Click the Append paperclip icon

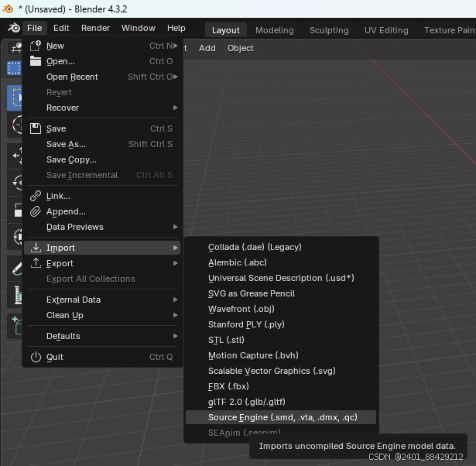pos(35,211)
